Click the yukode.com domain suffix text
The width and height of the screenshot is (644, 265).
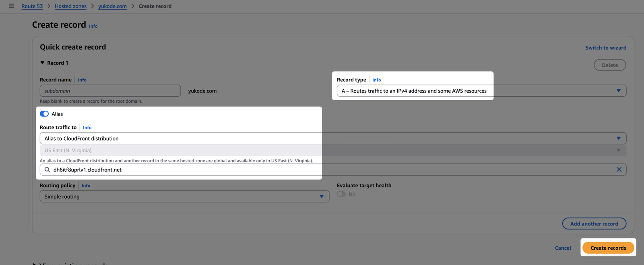202,91
